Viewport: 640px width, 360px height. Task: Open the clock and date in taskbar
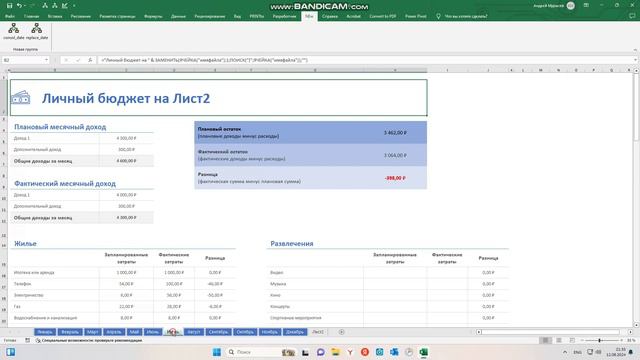(617, 352)
